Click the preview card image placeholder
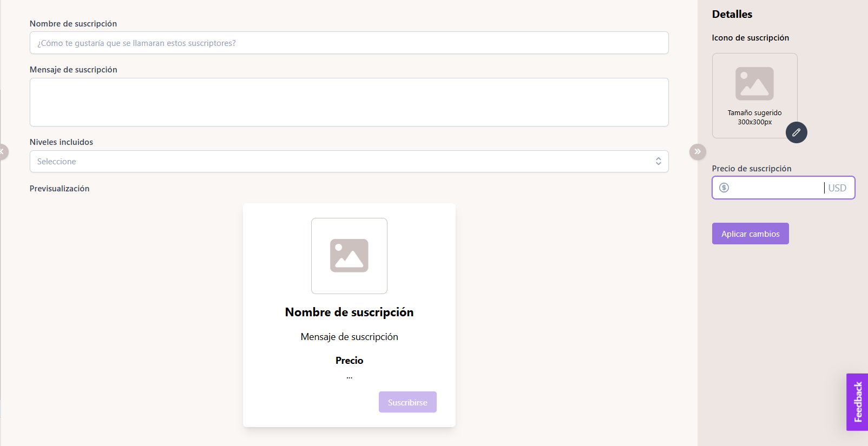The width and height of the screenshot is (868, 446). [349, 256]
